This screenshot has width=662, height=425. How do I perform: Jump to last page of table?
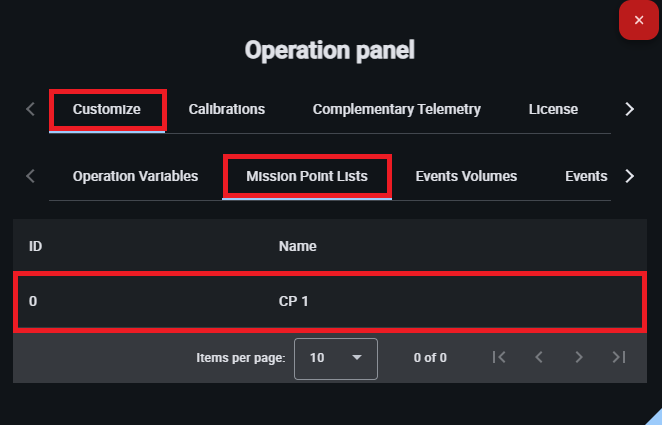click(x=618, y=357)
